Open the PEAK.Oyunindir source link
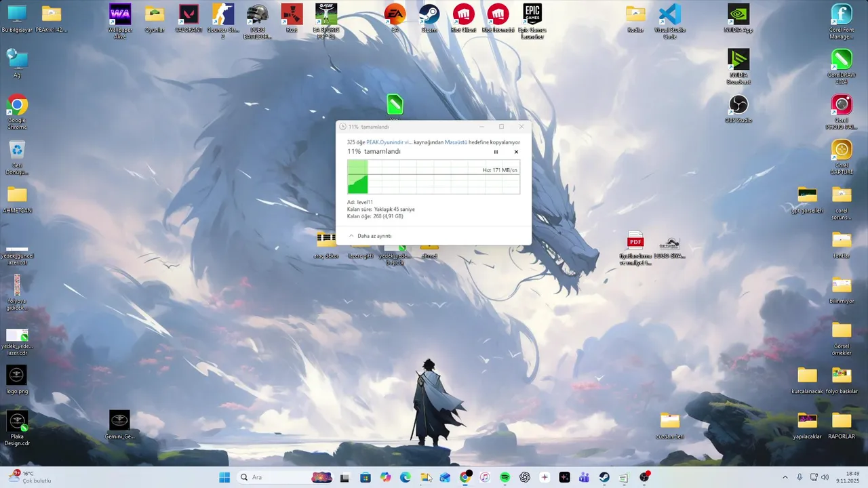Screen dimensions: 868x488 tap(389, 142)
